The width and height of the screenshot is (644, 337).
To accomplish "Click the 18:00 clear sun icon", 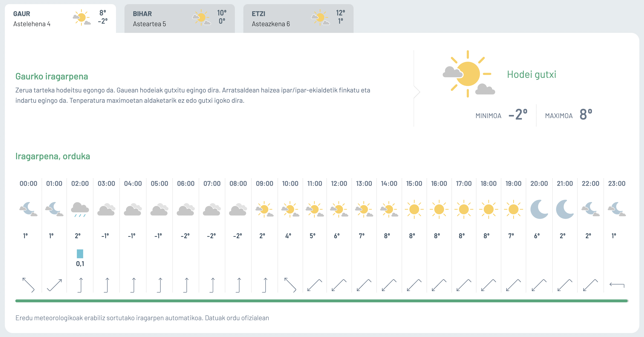I will point(489,209).
